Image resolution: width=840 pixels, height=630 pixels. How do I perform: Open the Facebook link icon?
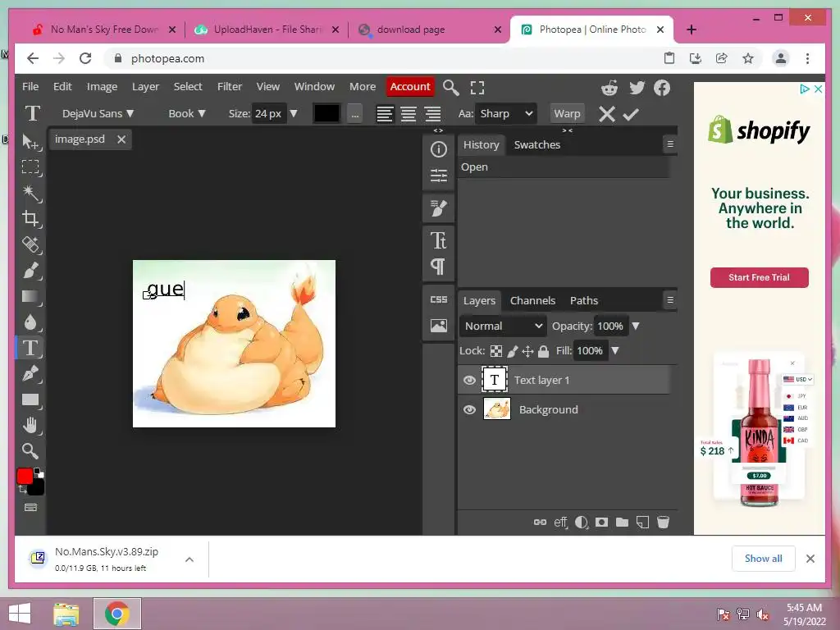662,87
